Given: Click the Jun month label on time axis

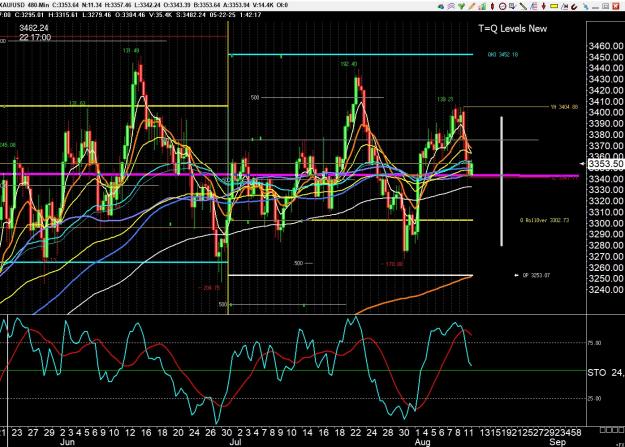Looking at the screenshot, I should click(x=67, y=442).
